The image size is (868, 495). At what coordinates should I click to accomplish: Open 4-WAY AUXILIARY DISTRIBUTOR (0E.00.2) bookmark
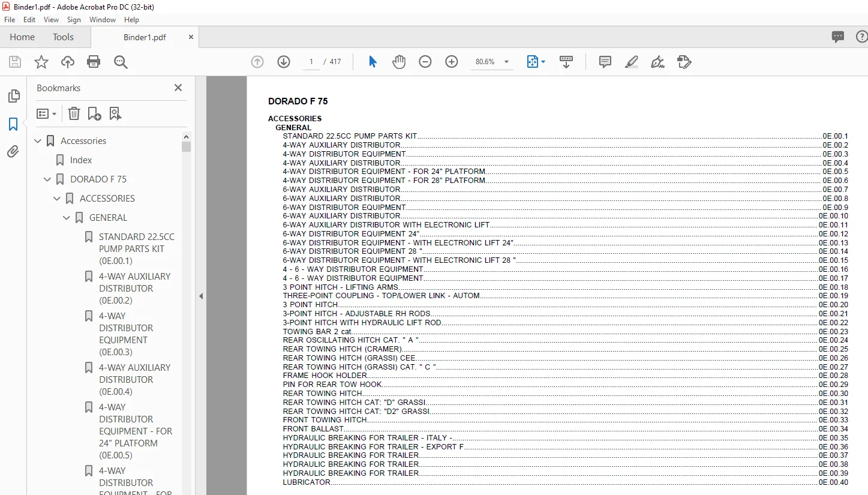(135, 289)
